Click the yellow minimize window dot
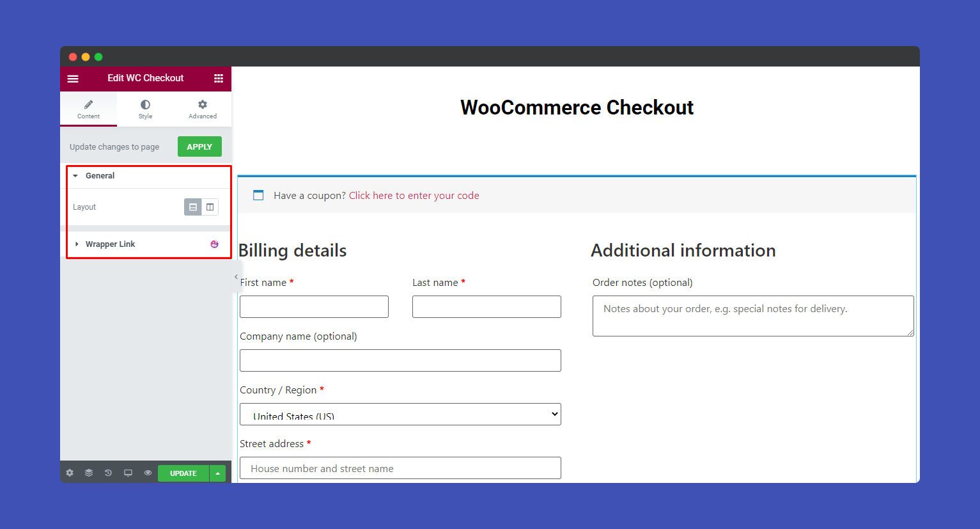The height and width of the screenshot is (529, 980). click(86, 57)
